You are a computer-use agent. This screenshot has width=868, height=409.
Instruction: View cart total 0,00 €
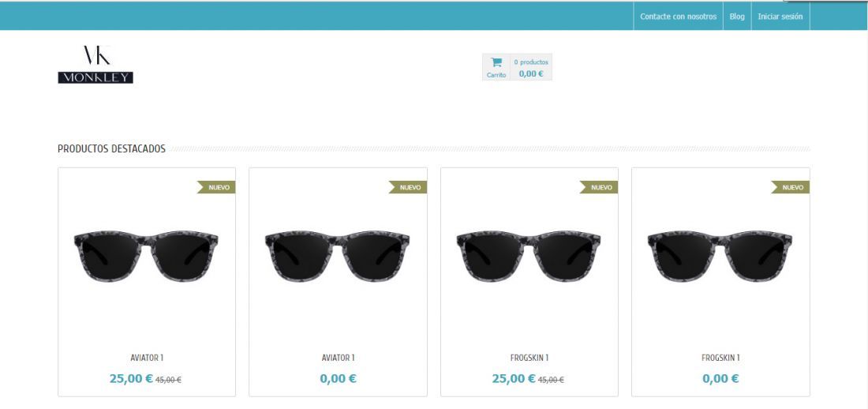point(531,73)
